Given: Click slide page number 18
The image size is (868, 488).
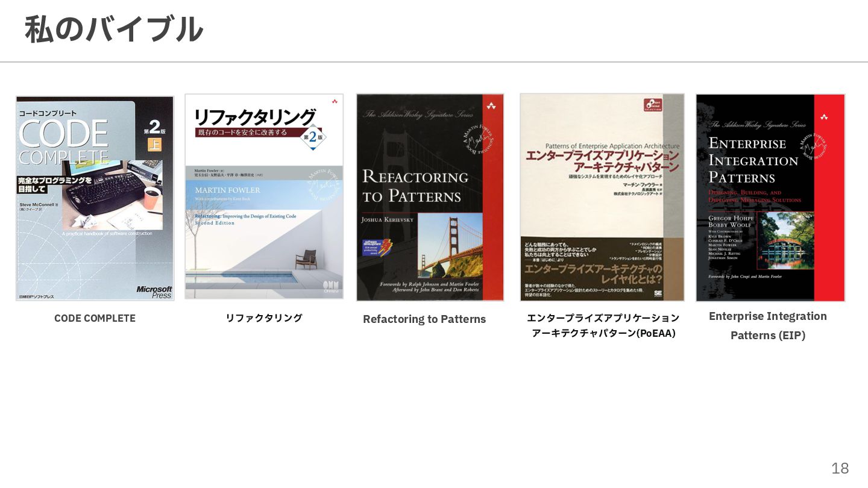Looking at the screenshot, I should pos(840,468).
